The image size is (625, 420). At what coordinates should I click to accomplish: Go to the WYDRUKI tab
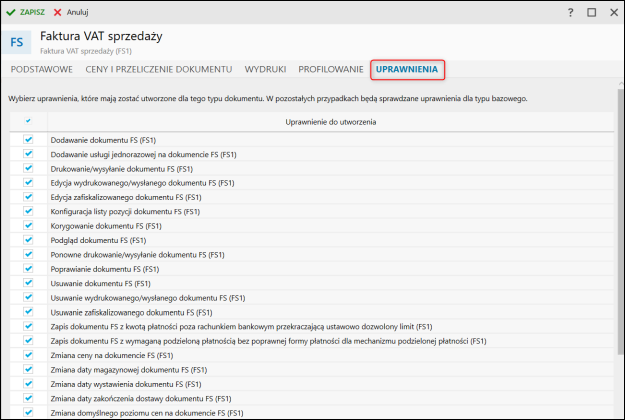pos(265,70)
